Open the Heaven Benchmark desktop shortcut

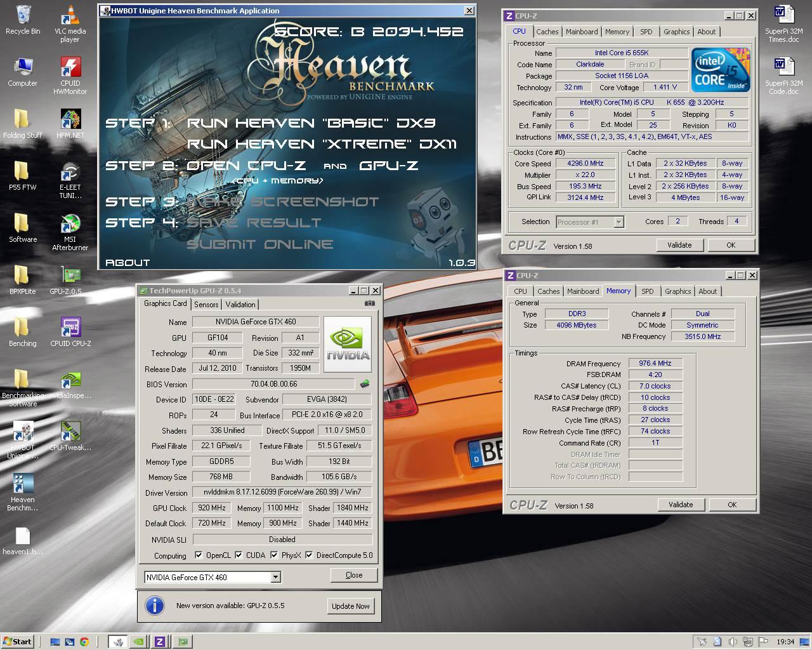pyautogui.click(x=23, y=492)
